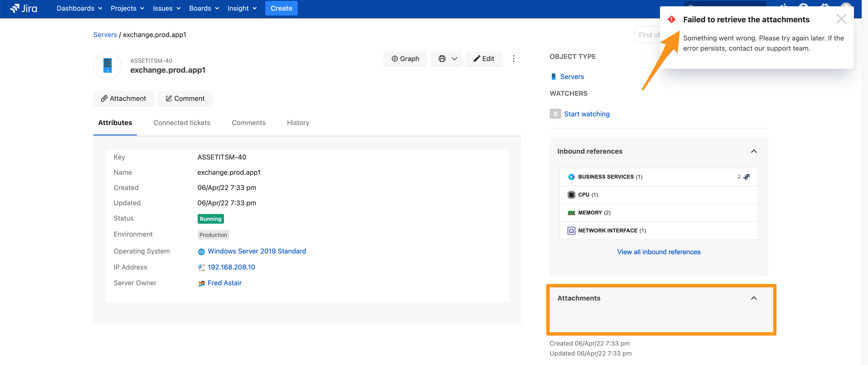Dismiss the attachments error notification

841,19
